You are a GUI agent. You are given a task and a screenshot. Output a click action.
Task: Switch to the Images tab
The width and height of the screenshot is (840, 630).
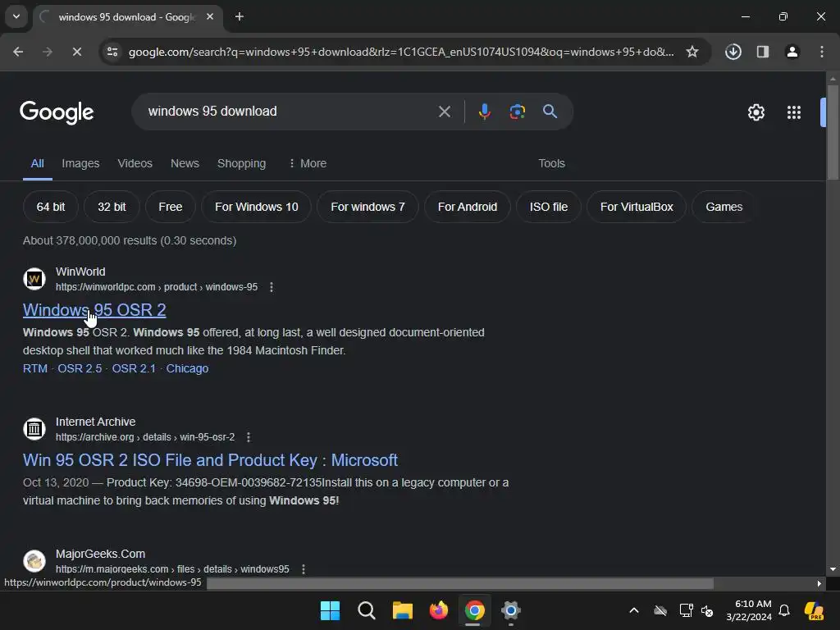(x=80, y=163)
